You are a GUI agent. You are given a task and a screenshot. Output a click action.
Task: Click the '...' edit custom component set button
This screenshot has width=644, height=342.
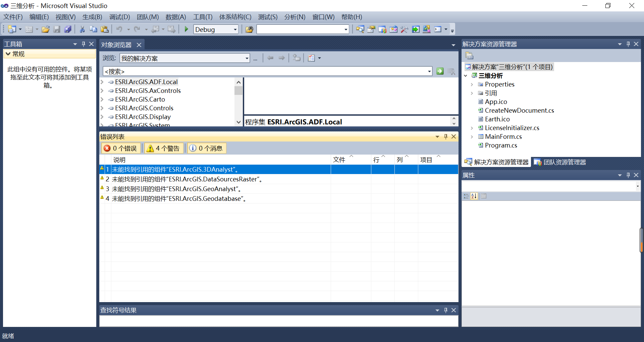[x=255, y=58]
